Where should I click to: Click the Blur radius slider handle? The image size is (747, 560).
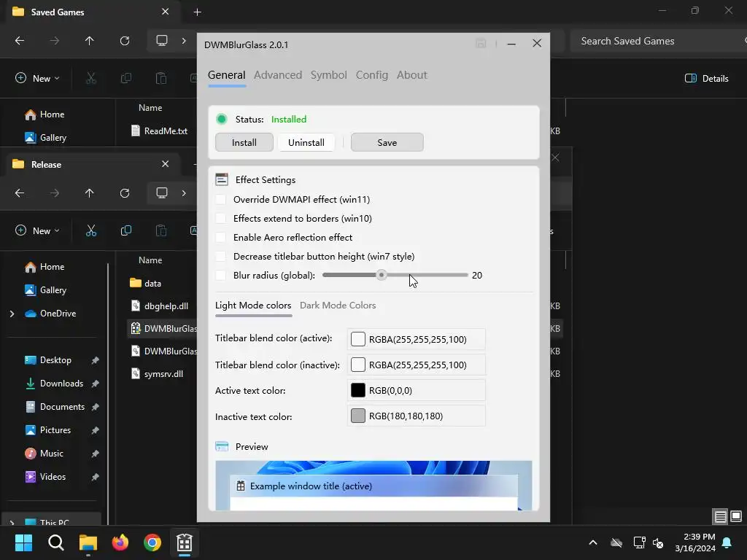(x=381, y=275)
